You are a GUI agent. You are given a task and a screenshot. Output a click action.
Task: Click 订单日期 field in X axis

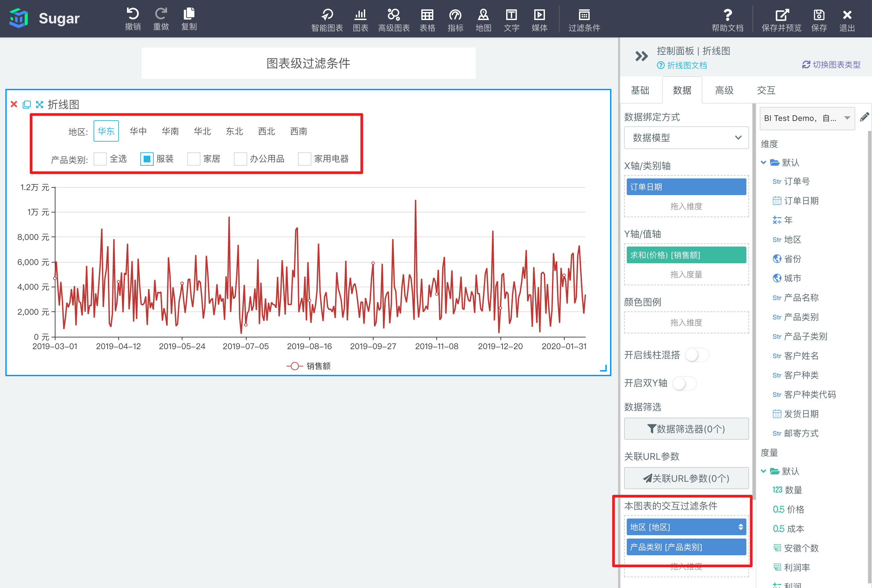coord(686,187)
